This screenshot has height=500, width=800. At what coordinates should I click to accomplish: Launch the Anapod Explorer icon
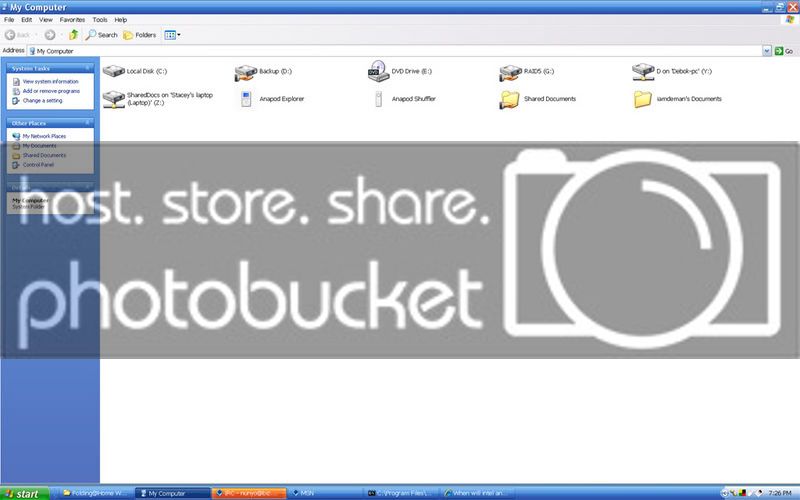point(246,99)
